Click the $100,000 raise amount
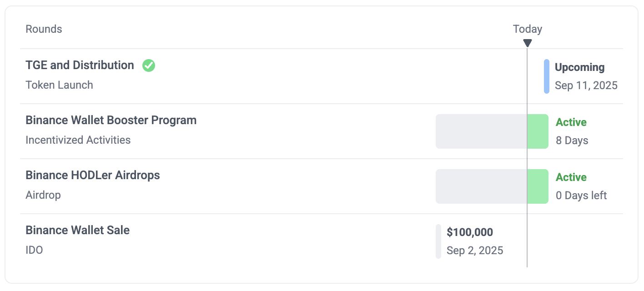 point(470,232)
